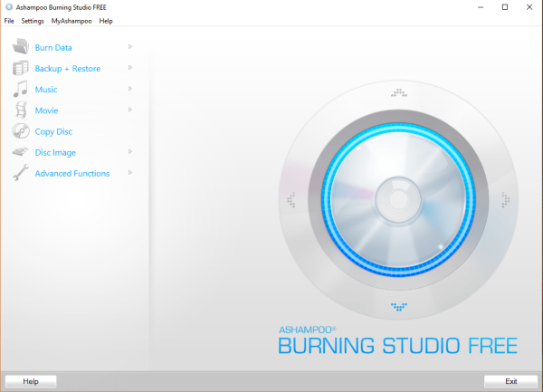543x392 pixels.
Task: Click the left dotted arrow on the disc dial
Action: (x=291, y=200)
